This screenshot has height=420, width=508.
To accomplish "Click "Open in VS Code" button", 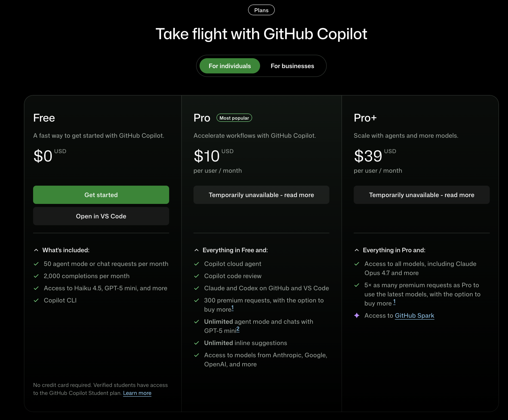I will tap(101, 216).
